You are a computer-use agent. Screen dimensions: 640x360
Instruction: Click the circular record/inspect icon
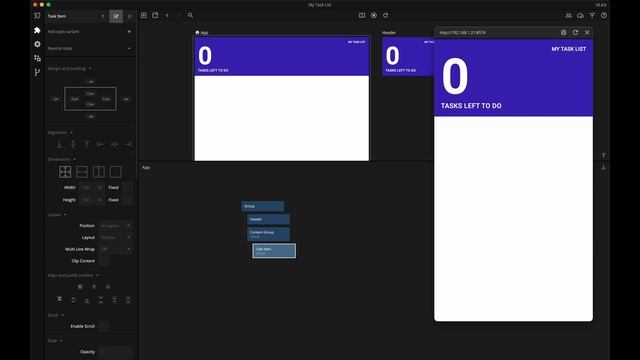click(373, 15)
